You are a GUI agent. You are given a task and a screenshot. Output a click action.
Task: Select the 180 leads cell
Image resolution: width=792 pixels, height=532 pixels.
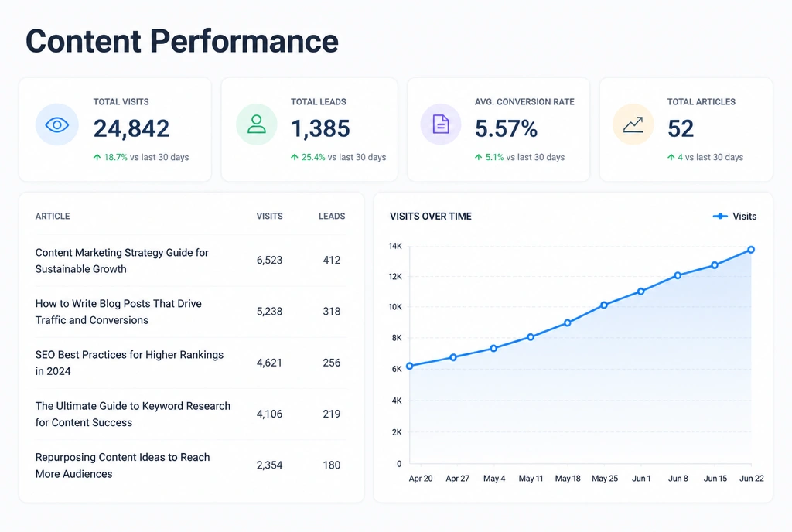tap(332, 465)
